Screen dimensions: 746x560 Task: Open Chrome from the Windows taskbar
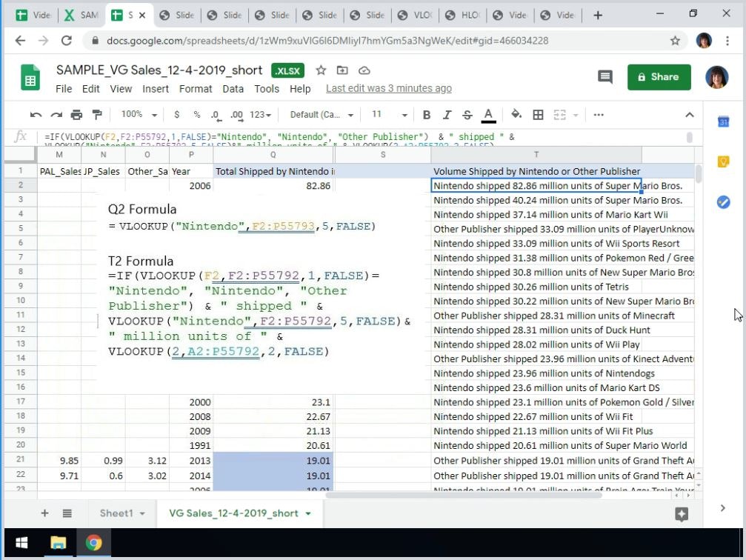(93, 543)
